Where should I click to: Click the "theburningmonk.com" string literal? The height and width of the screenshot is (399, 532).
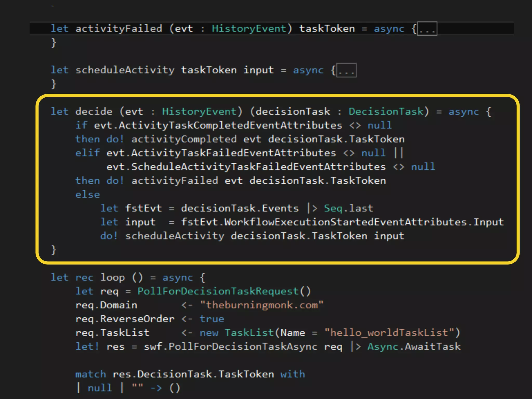(262, 305)
